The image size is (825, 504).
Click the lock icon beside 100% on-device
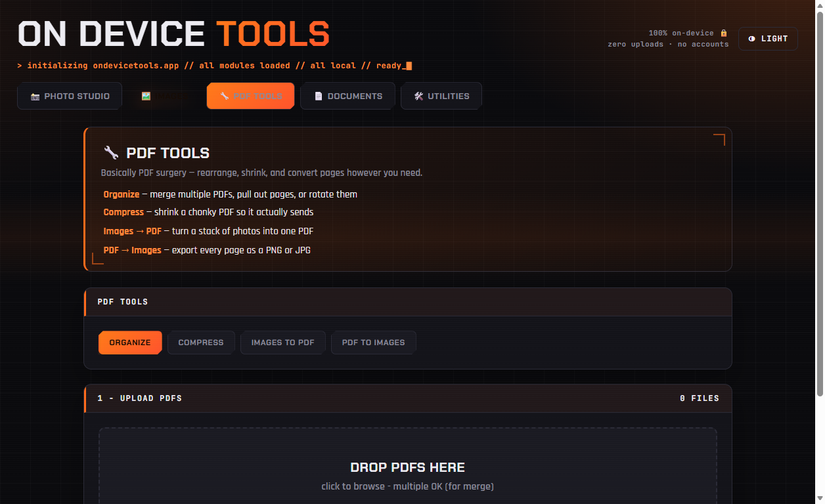tap(724, 33)
